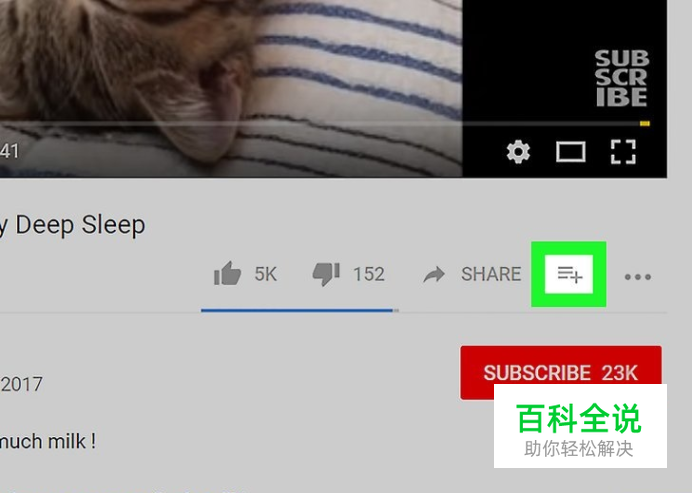Click the blue like-to-dislike ratio bar
The image size is (692, 493).
click(297, 310)
